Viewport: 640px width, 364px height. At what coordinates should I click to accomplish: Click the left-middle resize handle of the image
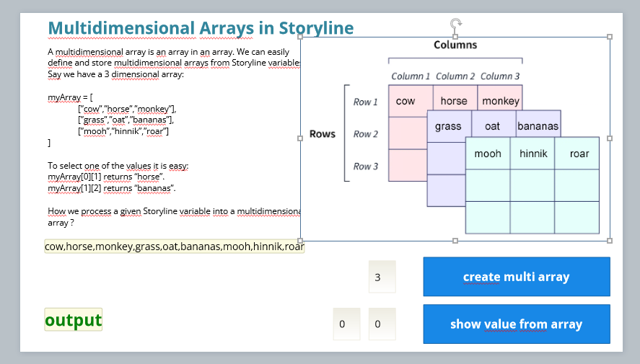301,138
